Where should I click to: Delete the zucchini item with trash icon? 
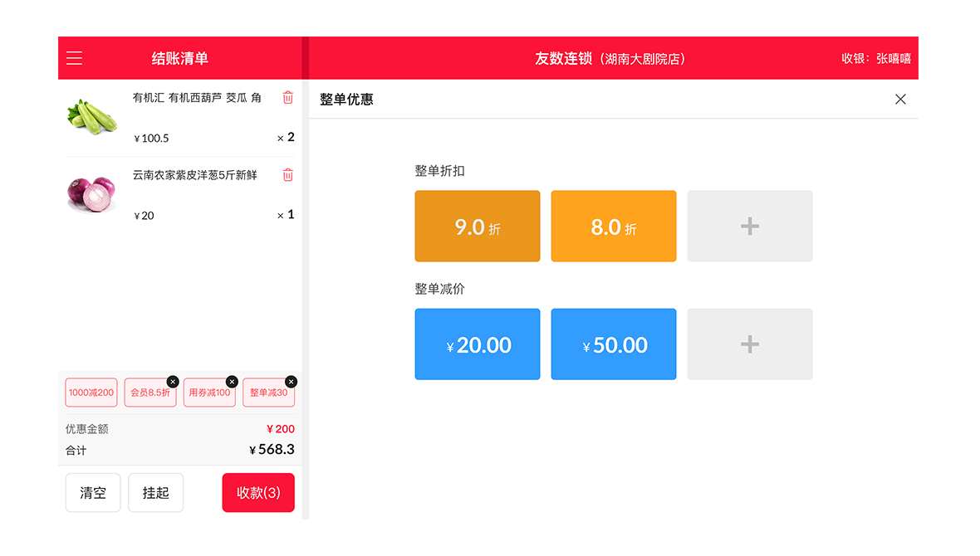point(287,97)
